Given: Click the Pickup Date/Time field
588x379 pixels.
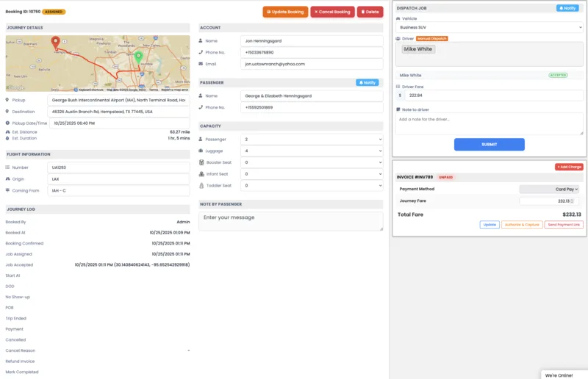Looking at the screenshot, I should pos(119,123).
